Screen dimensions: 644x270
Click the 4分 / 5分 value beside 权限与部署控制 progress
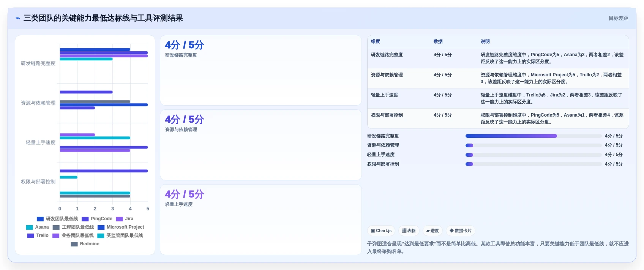pyautogui.click(x=614, y=164)
